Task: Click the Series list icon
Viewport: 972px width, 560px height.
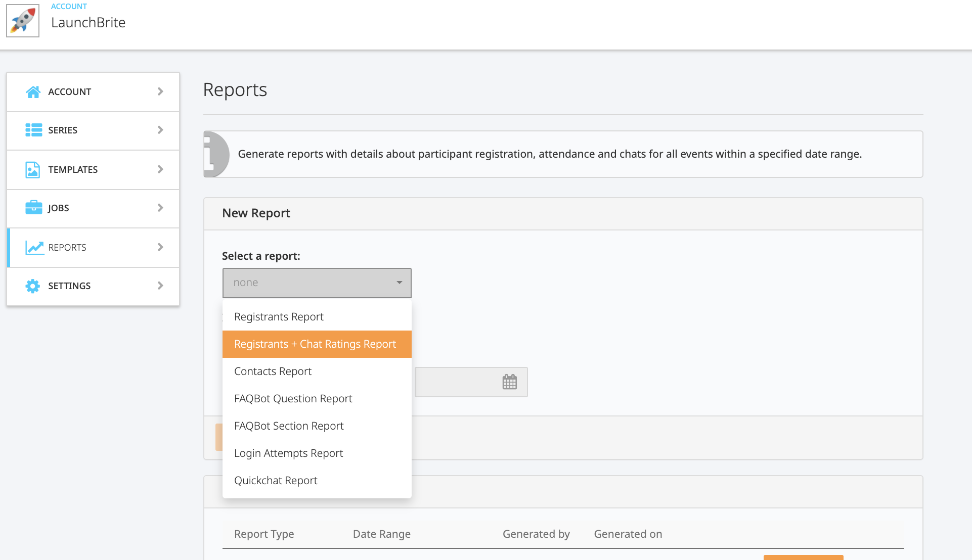Action: click(x=33, y=130)
